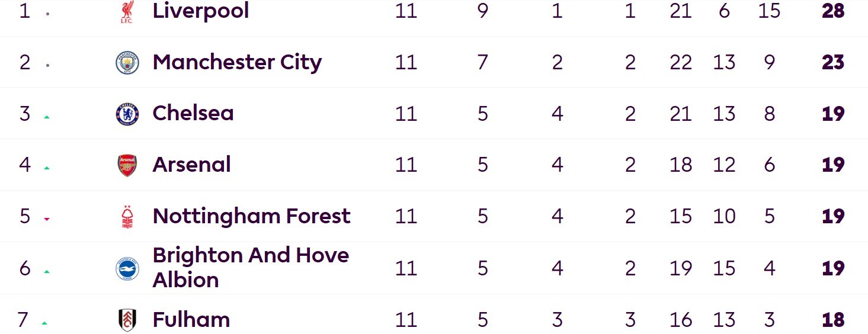868x334 pixels.
Task: Open the Manchester City team link
Action: 237,62
